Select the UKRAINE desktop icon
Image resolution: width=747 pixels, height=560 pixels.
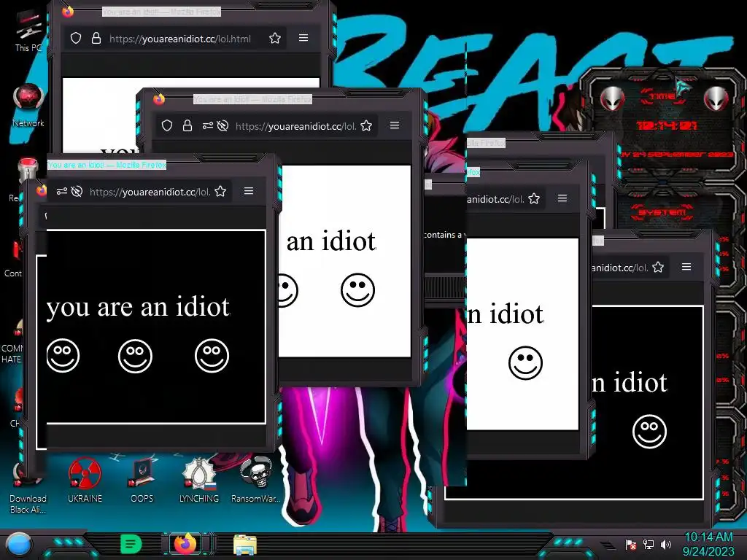[85, 480]
